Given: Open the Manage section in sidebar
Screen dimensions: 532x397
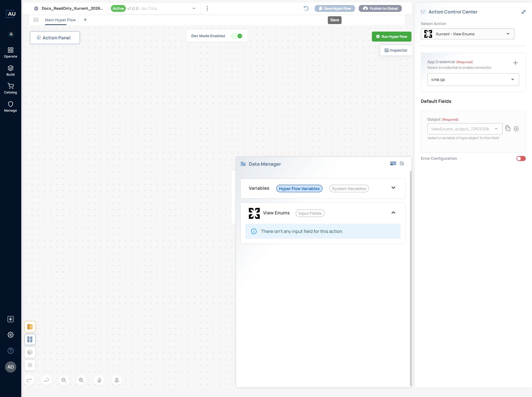Looking at the screenshot, I should point(11,107).
